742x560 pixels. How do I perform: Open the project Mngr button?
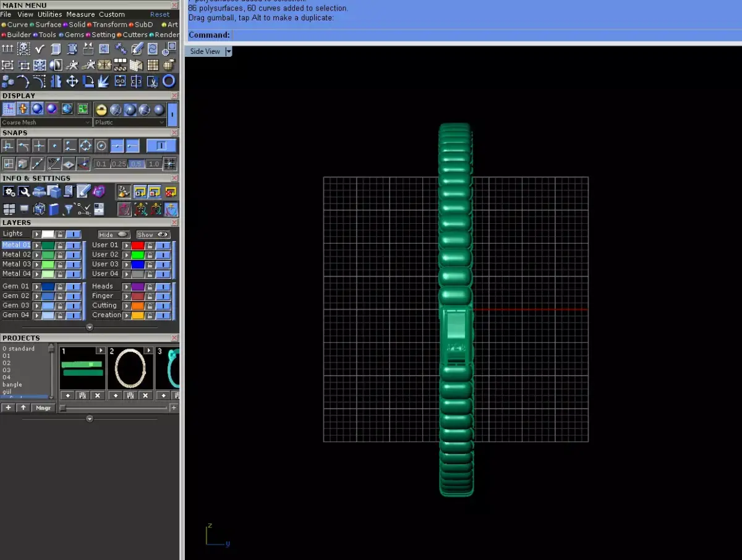(43, 408)
